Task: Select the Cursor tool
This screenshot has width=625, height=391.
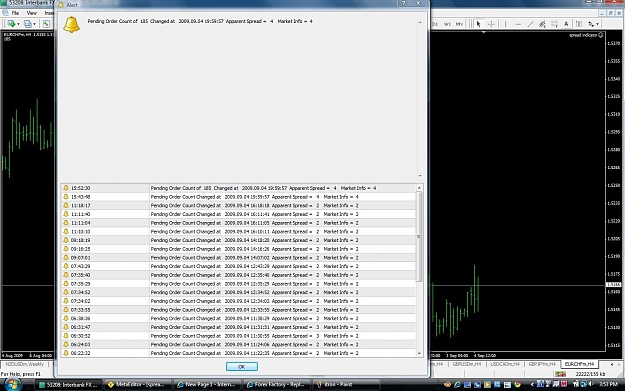Action: (479, 24)
